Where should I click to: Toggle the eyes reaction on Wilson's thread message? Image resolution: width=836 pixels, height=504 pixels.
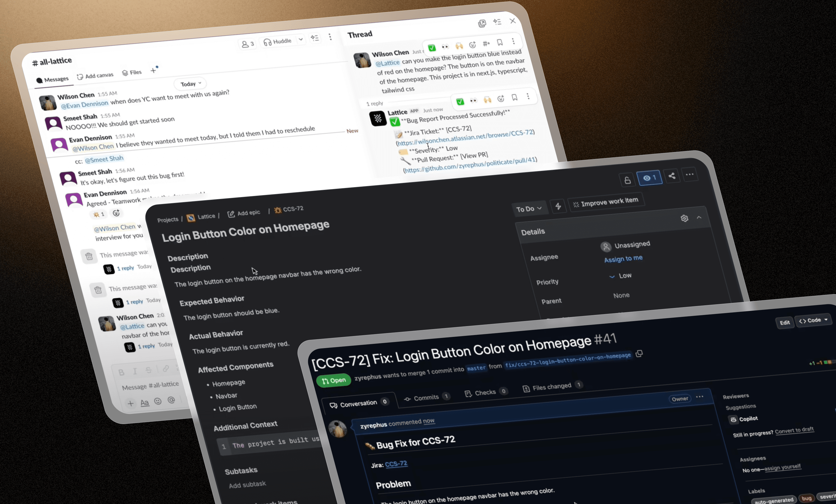point(445,47)
